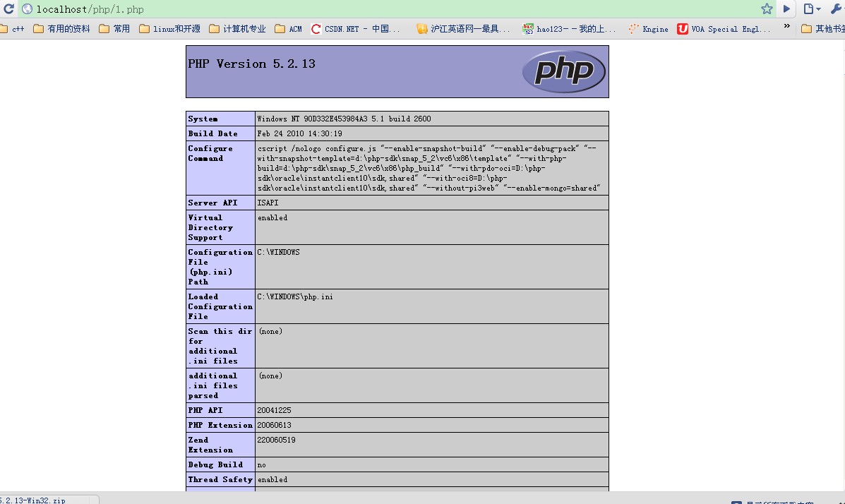Click the Build Date row label
Image resolution: width=845 pixels, height=504 pixels.
[213, 133]
